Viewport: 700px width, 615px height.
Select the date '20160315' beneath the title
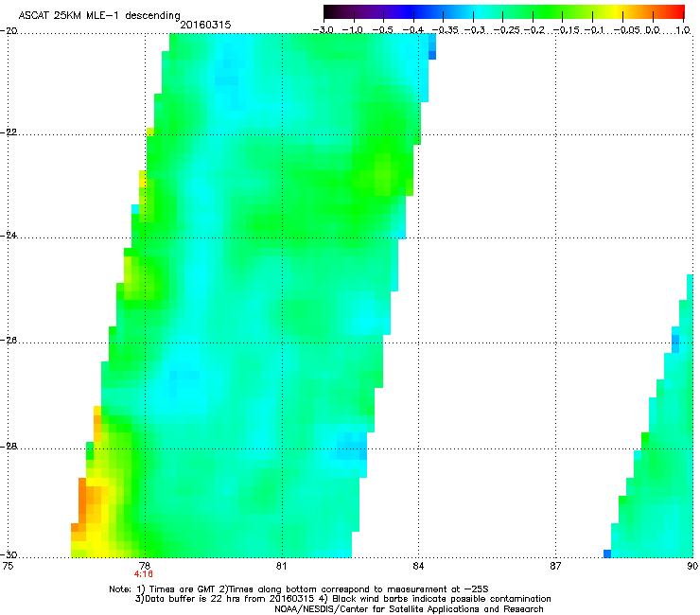tap(205, 25)
